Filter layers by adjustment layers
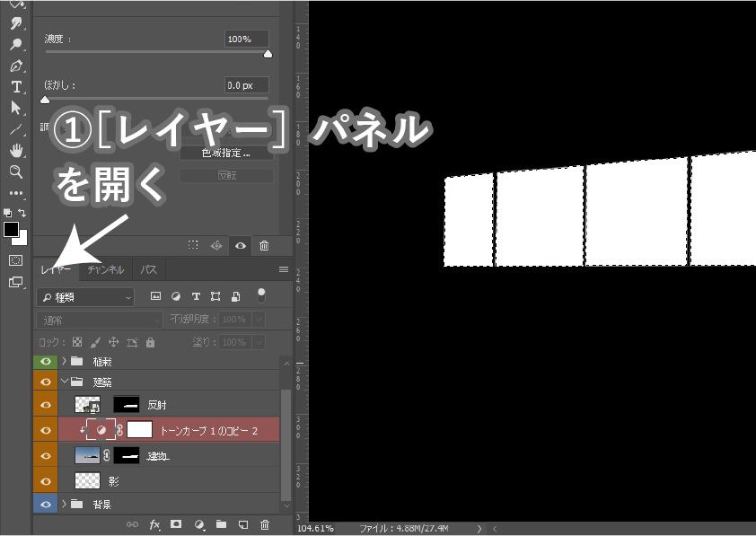 point(176,296)
